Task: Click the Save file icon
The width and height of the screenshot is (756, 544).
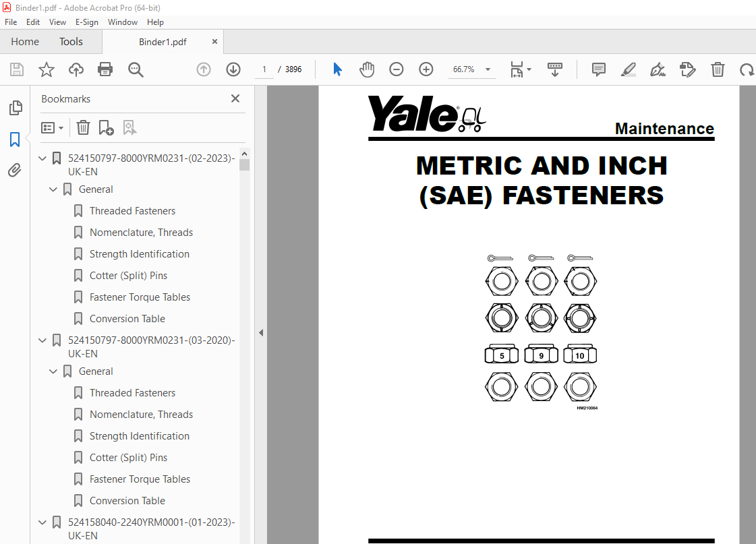Action: coord(17,69)
